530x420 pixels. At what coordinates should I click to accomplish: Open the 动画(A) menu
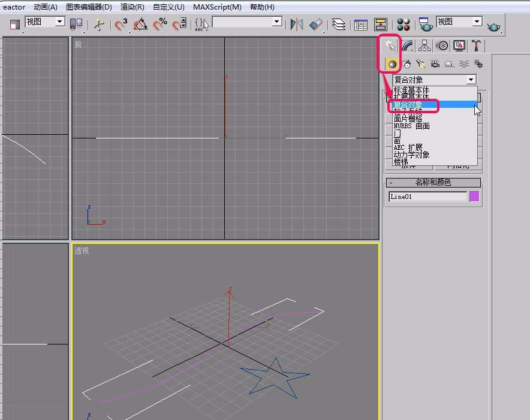point(46,7)
